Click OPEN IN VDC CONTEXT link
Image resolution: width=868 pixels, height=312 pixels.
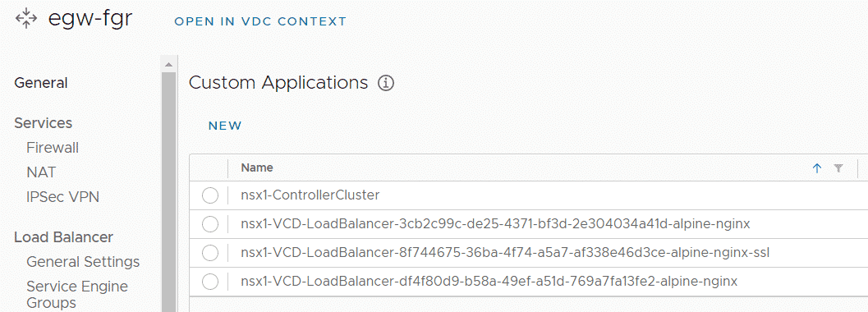coord(260,21)
